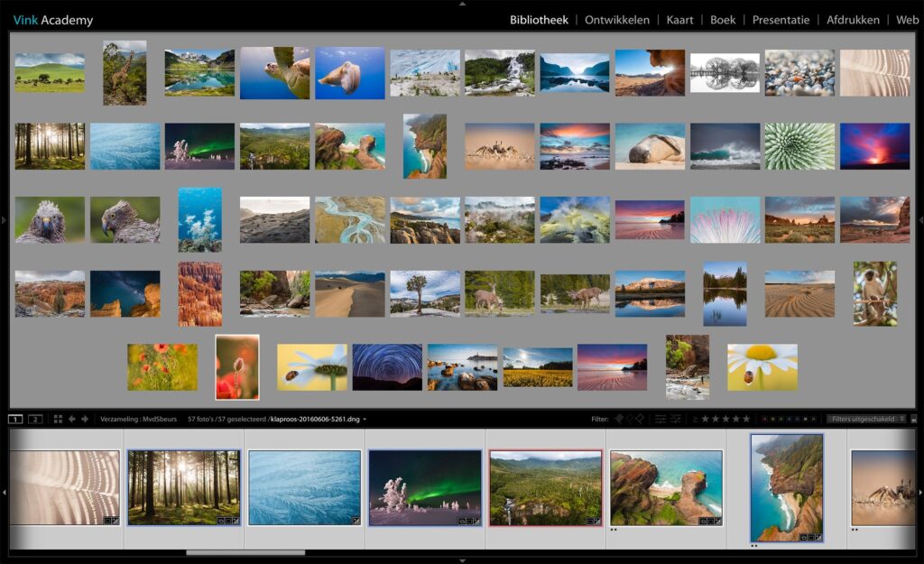924x564 pixels.
Task: Open the "Filters uitgeschakeld" preset dropdown
Action: pos(864,419)
